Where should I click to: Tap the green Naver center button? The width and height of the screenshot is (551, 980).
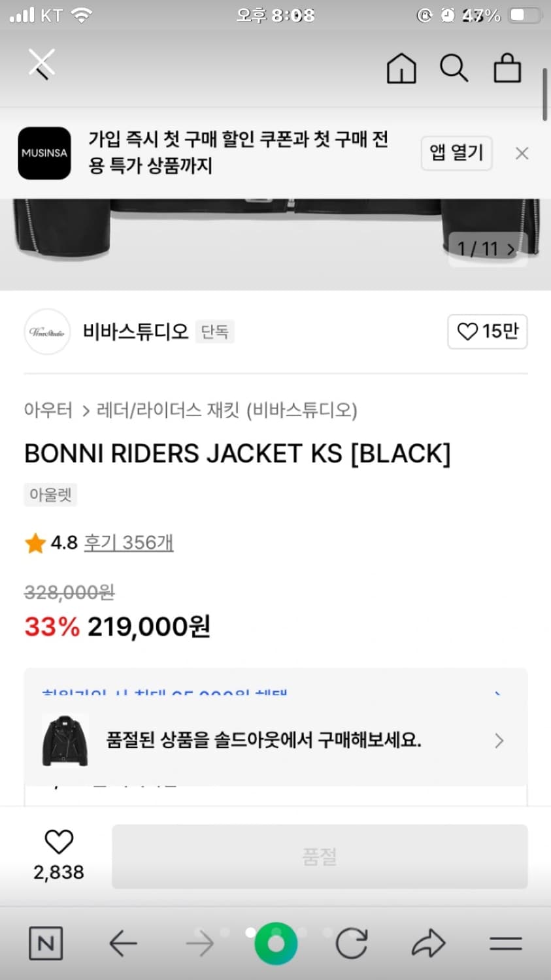tap(276, 943)
